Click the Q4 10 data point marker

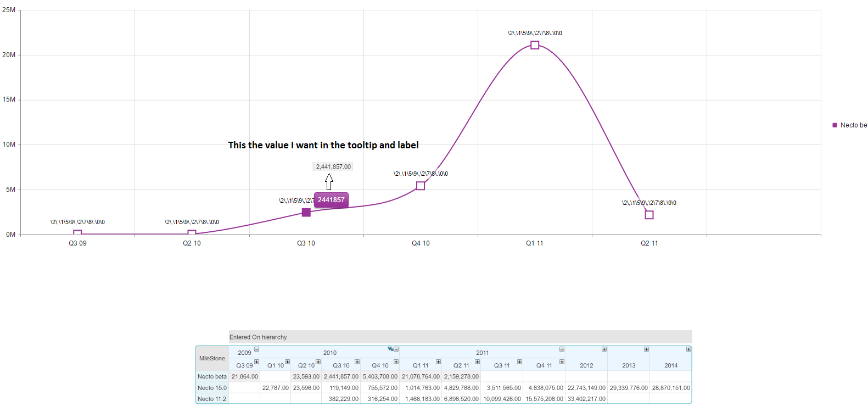(421, 186)
